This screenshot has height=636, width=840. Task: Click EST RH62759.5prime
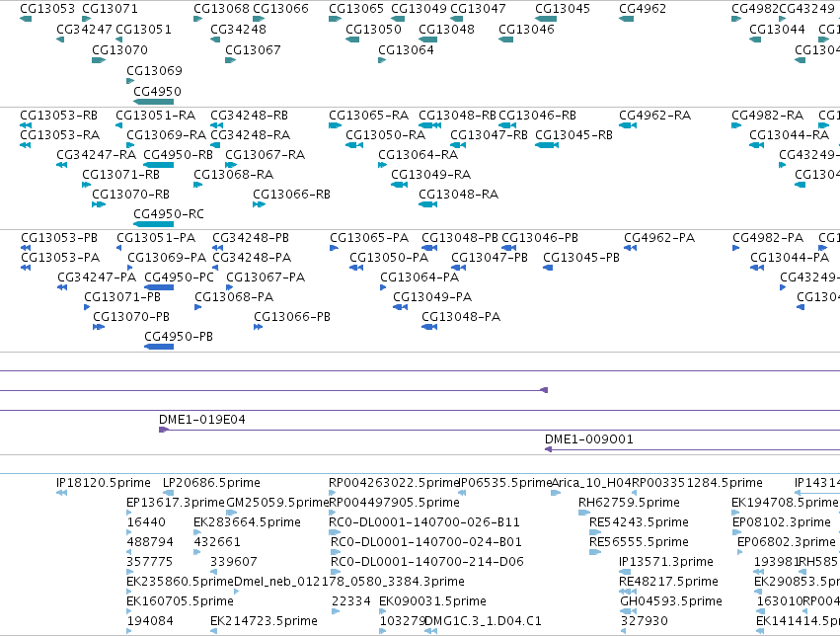coord(629,503)
